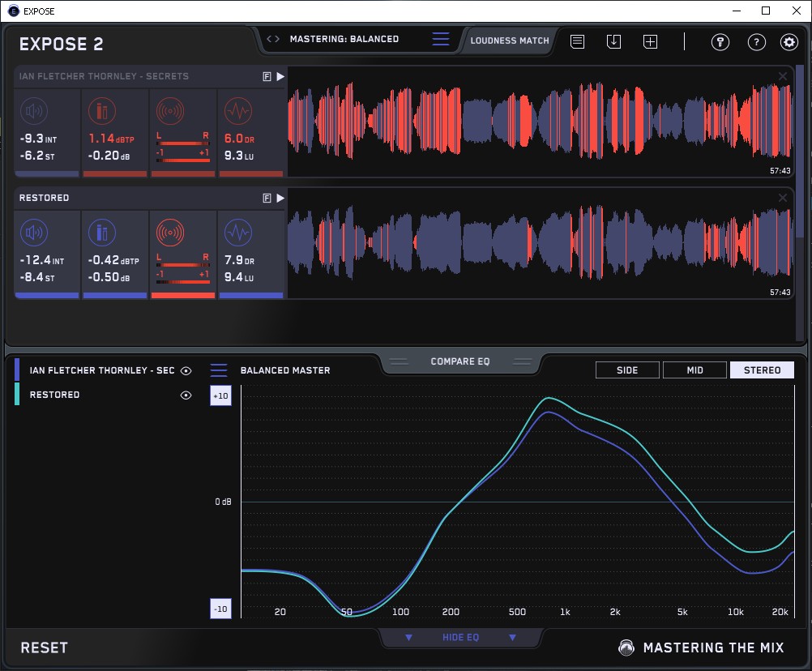Collapse the panel with Hide EQ
This screenshot has height=671, width=812.
(x=459, y=638)
